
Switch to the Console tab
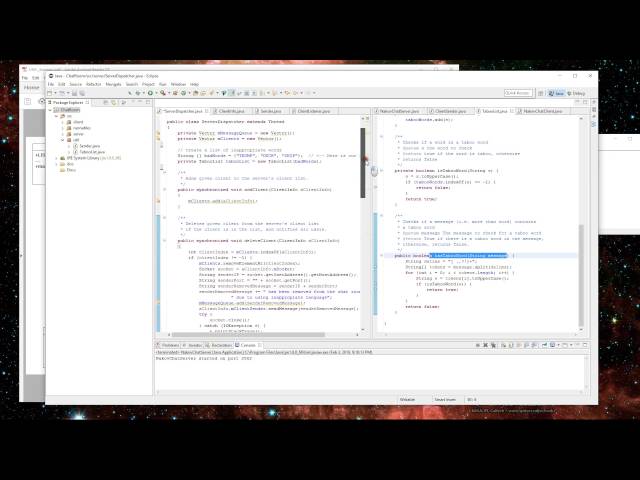[248, 345]
